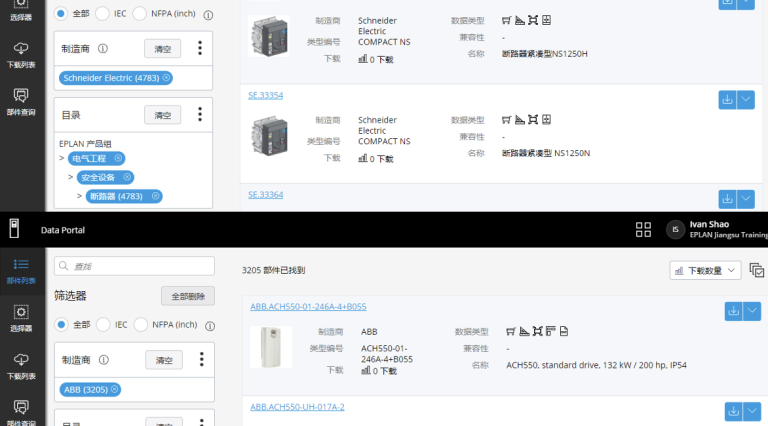Open user avatar IS for Ivan Shao
The width and height of the screenshot is (768, 426).
tap(675, 230)
